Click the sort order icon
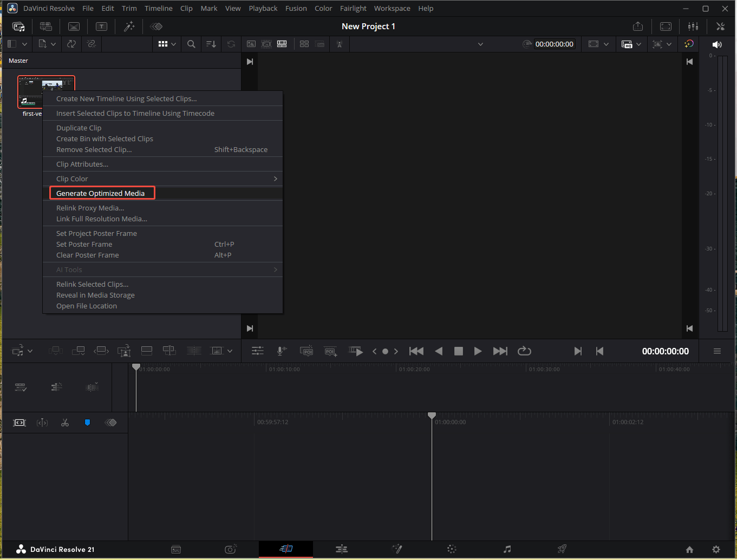 pos(211,44)
